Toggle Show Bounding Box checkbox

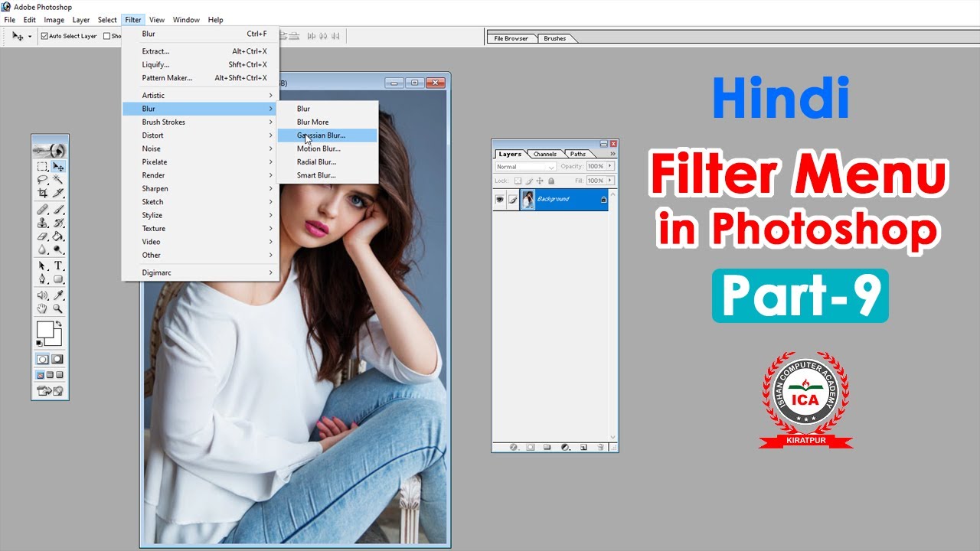coord(107,36)
